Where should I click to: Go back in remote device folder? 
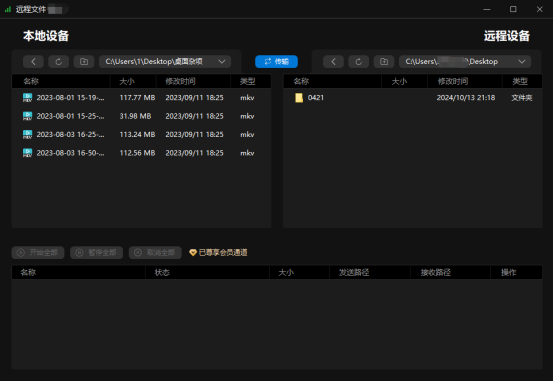pos(333,61)
